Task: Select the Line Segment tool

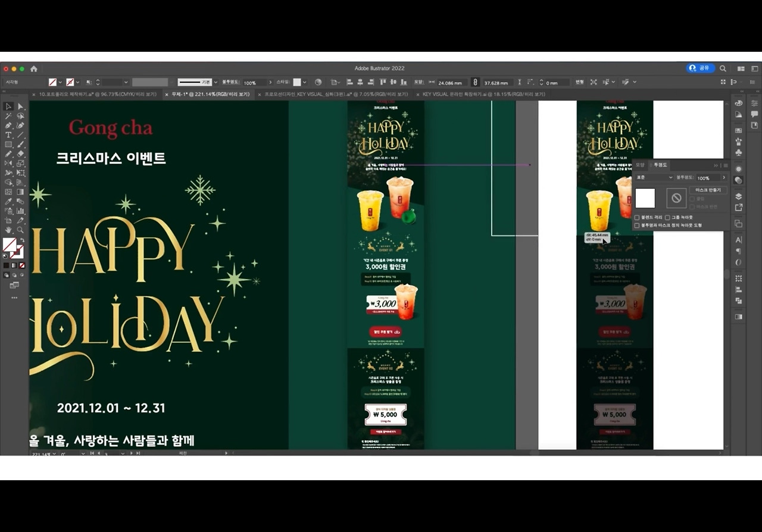Action: 21,135
